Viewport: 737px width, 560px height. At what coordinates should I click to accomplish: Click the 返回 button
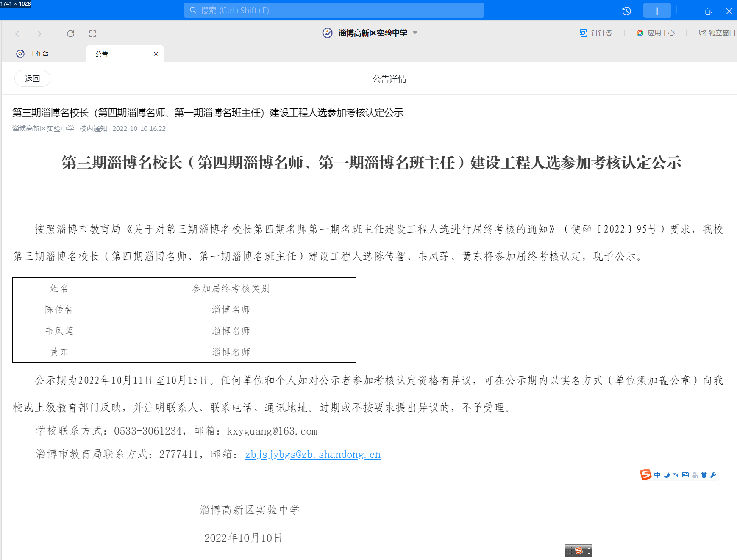[x=32, y=78]
